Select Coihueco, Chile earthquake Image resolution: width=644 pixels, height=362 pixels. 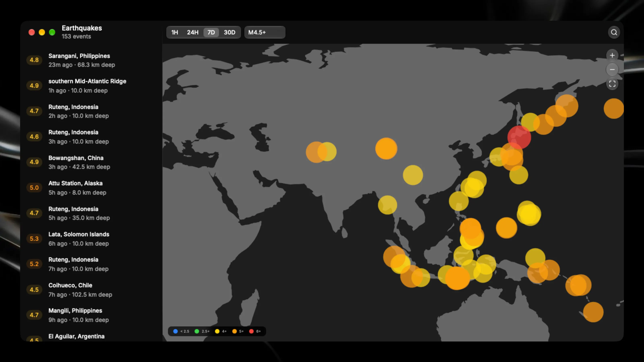pyautogui.click(x=91, y=290)
